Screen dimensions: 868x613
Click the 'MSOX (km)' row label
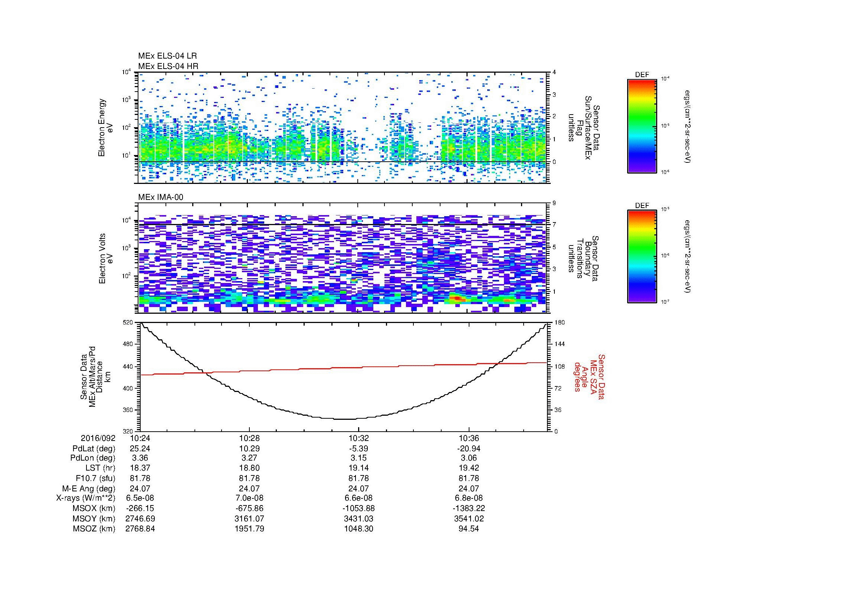click(x=94, y=508)
